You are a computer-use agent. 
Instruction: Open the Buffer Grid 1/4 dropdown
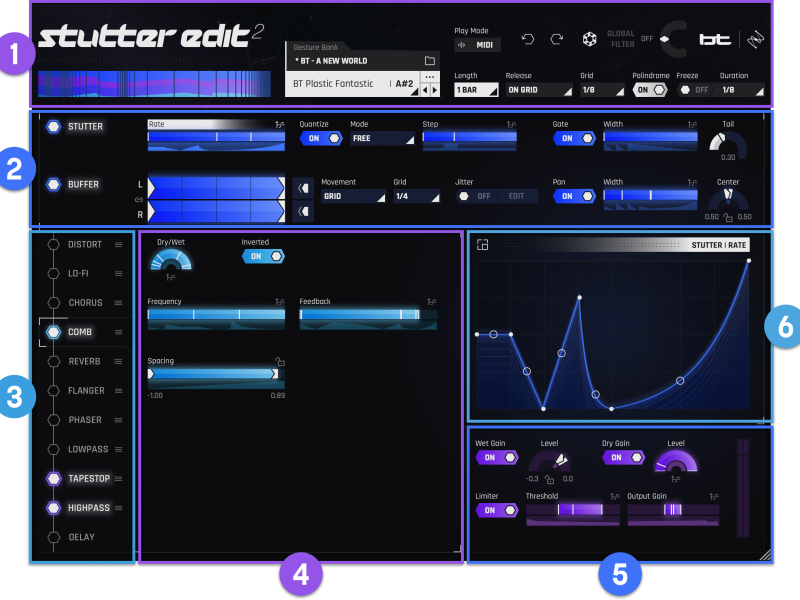[x=416, y=196]
